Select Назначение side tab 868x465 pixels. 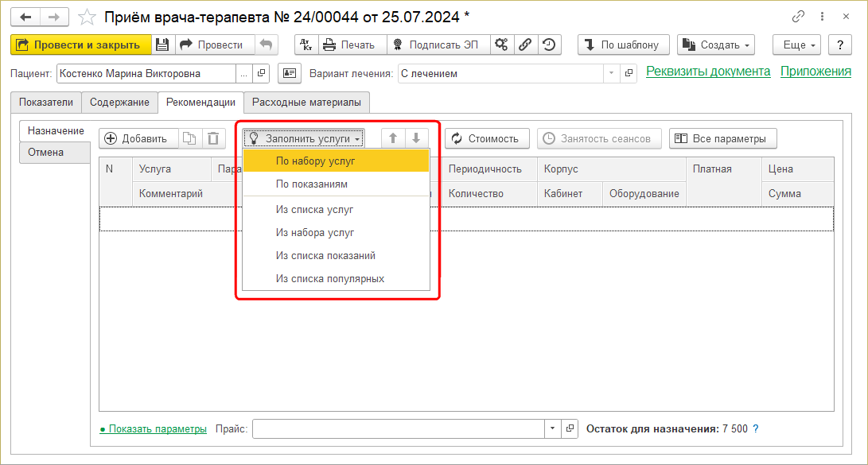point(56,131)
